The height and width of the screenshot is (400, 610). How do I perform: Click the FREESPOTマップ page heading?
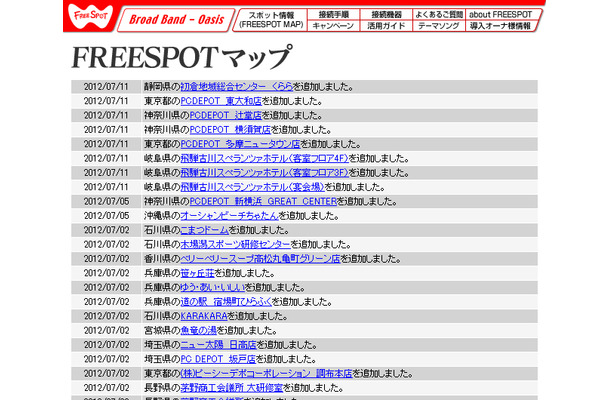pos(181,57)
